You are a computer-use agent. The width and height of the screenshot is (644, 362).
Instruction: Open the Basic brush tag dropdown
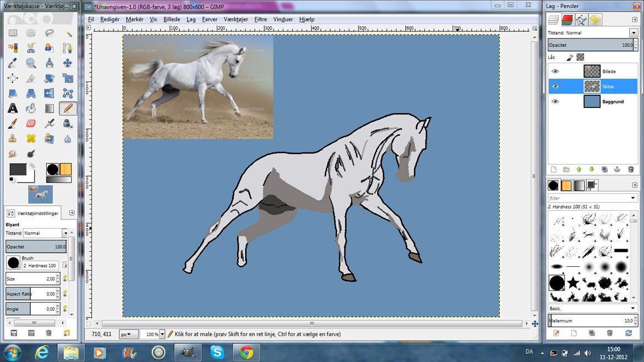point(633,309)
